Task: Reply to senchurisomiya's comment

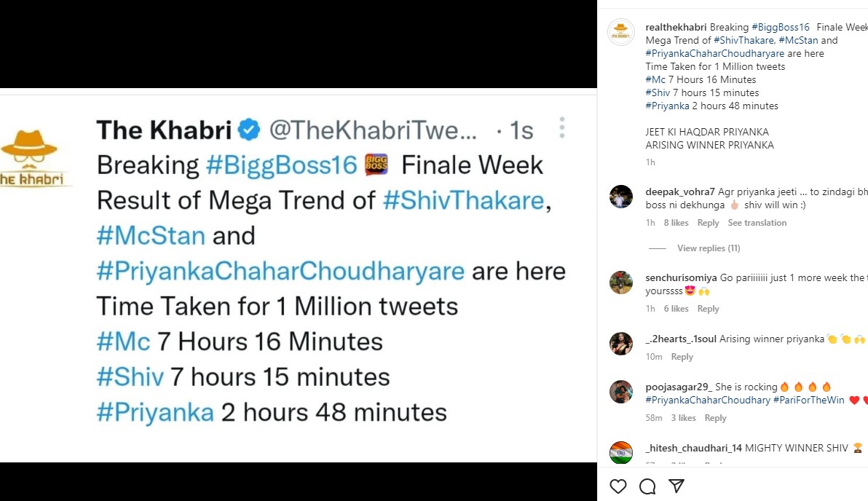Action: coord(708,309)
